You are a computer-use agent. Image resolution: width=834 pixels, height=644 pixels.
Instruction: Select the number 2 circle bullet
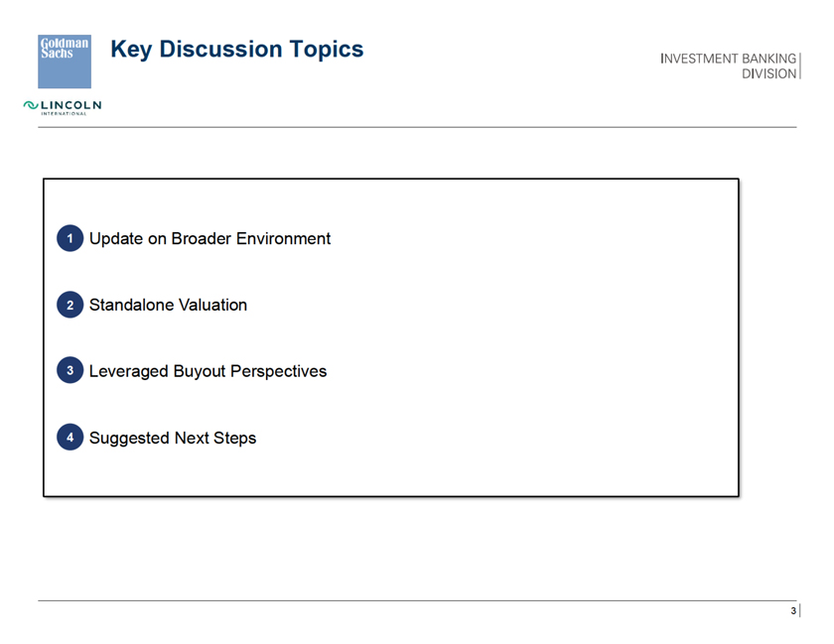[69, 306]
